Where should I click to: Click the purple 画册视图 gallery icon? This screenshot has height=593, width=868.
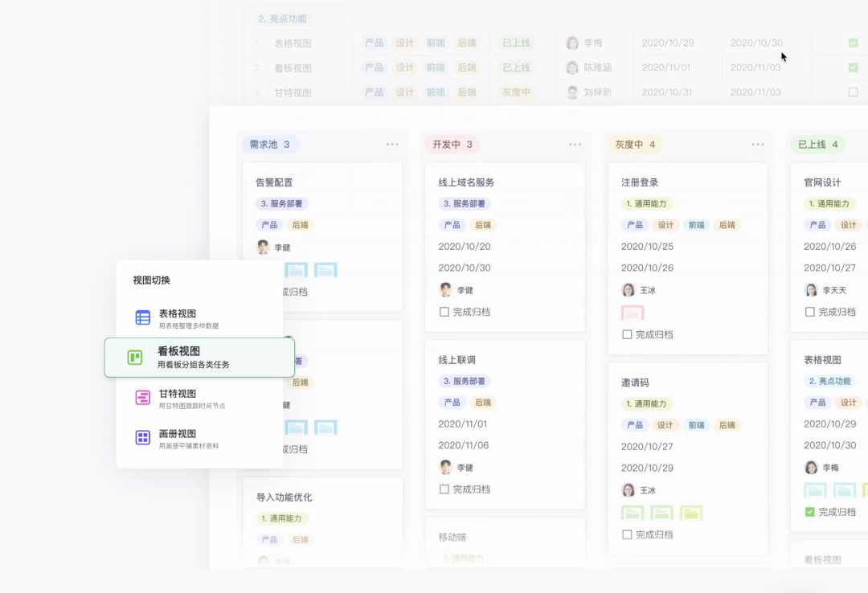pos(143,437)
